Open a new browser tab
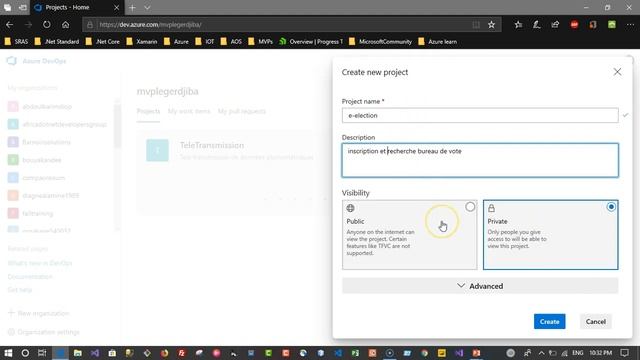Viewport: 640px width, 360px height. [132, 8]
